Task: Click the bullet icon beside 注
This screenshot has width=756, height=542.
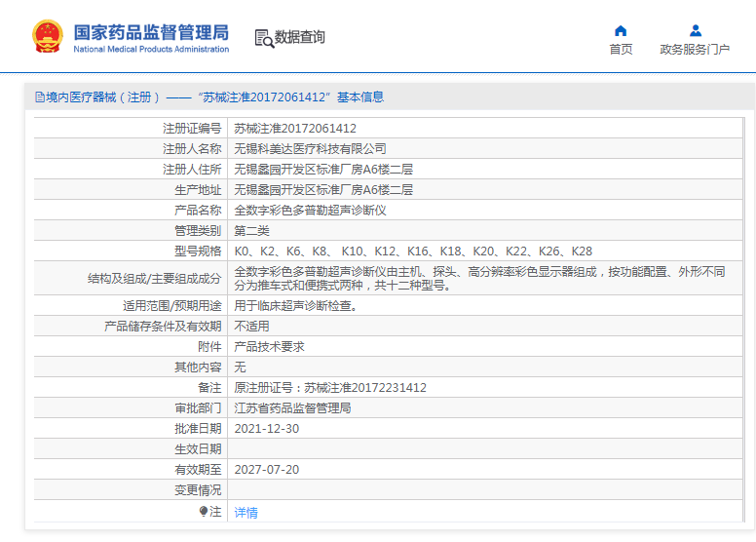Action: pos(203,511)
